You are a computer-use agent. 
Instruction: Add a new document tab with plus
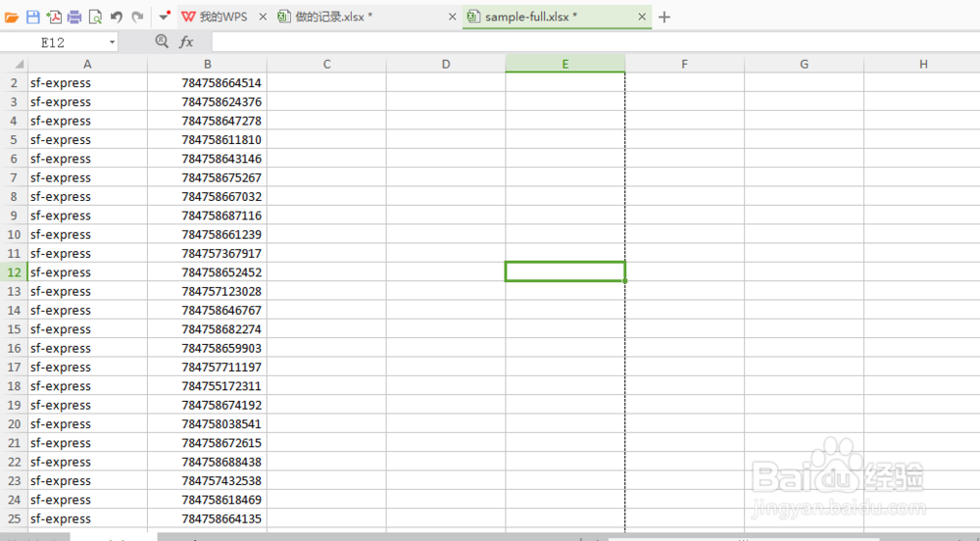[x=664, y=17]
